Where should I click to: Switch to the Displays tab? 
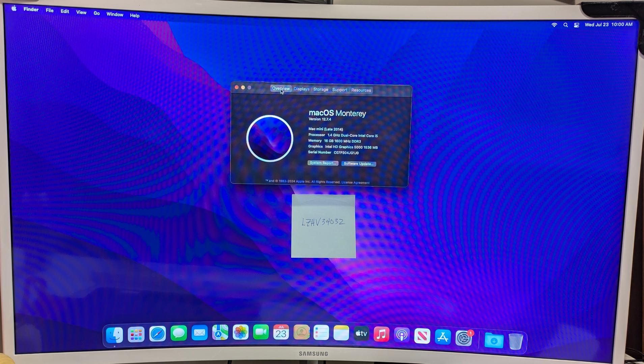pos(302,89)
